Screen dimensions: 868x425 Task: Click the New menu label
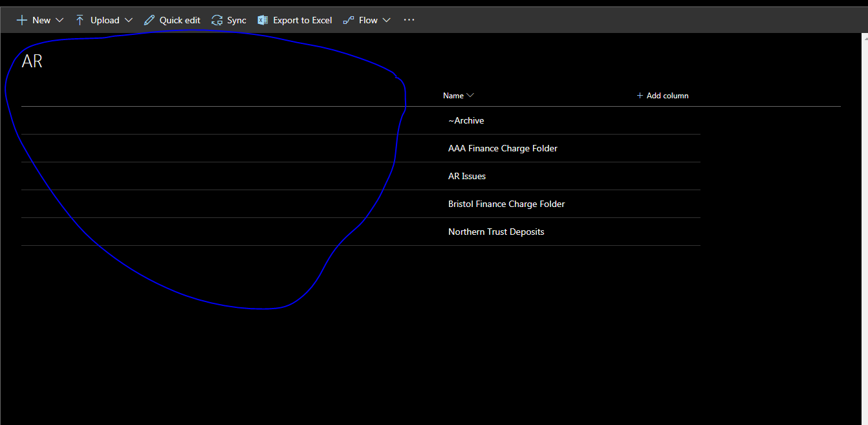pos(41,20)
